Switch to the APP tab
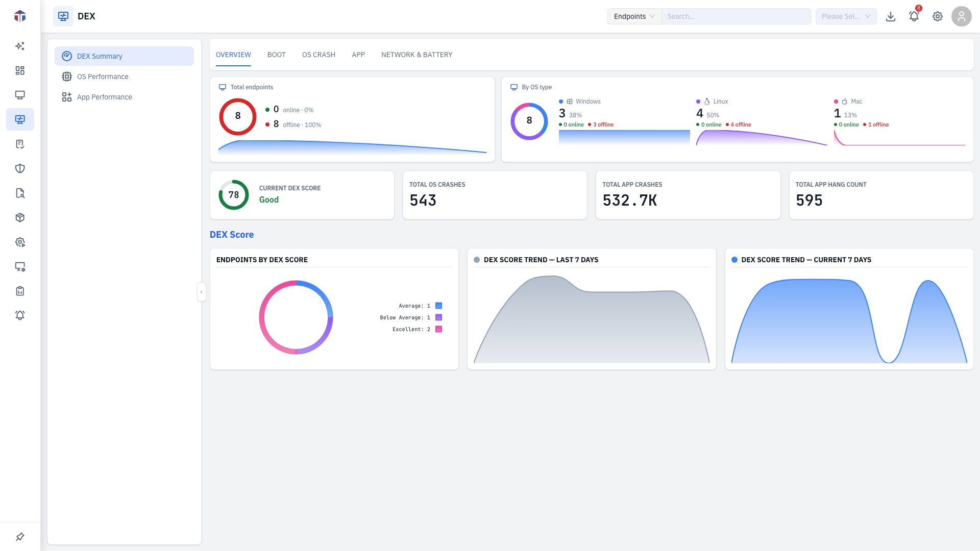The image size is (980, 551). (358, 55)
